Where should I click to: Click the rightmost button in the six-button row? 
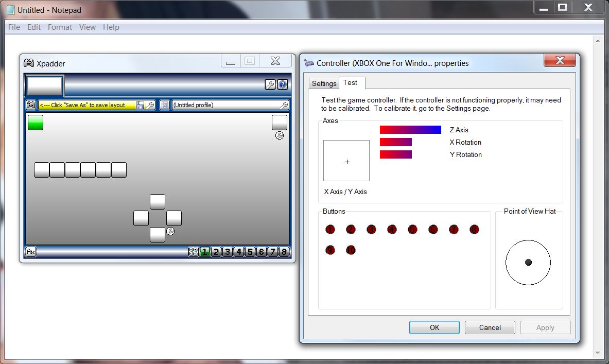point(119,170)
